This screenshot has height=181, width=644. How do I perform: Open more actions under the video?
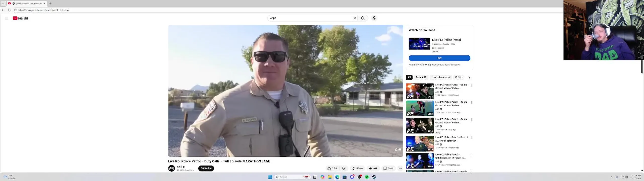point(400,168)
